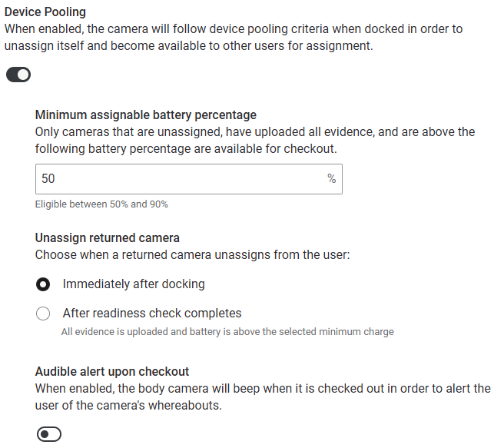Turn off the Device Pooling switch

click(x=18, y=75)
